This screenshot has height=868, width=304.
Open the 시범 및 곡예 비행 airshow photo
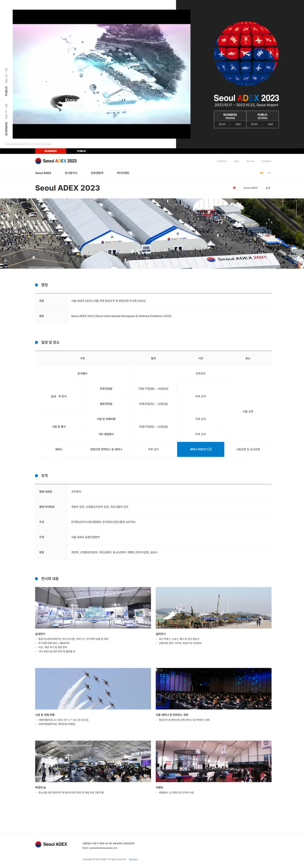93,688
